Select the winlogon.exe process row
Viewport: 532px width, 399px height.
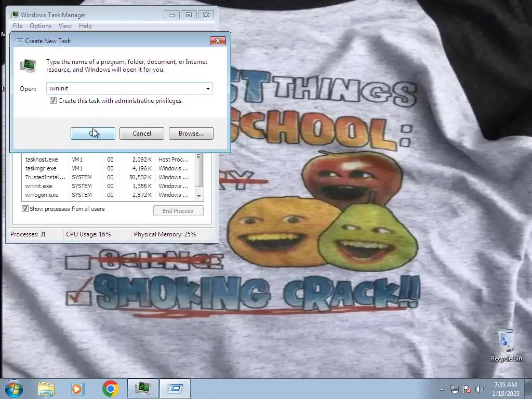[109, 195]
